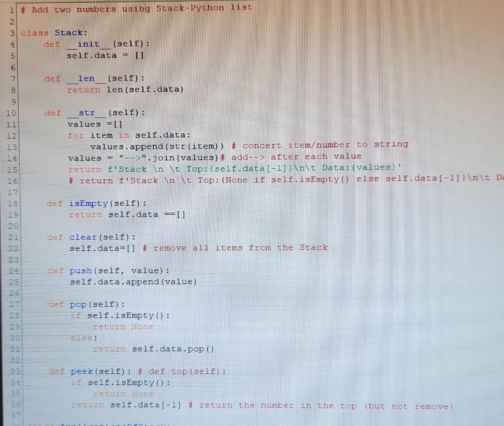The width and height of the screenshot is (504, 426).
Task: Select the class name Stack on line 3
Action: click(70, 33)
